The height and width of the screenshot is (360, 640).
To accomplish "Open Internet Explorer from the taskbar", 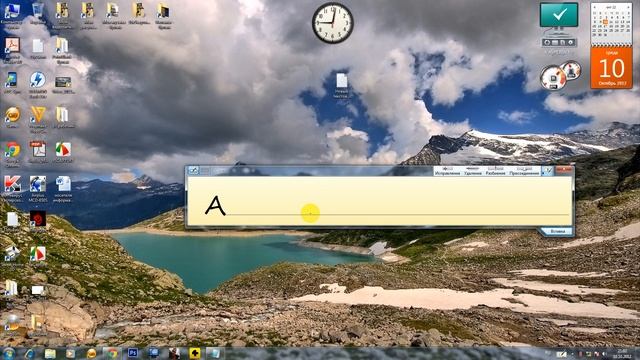I will pos(29,353).
